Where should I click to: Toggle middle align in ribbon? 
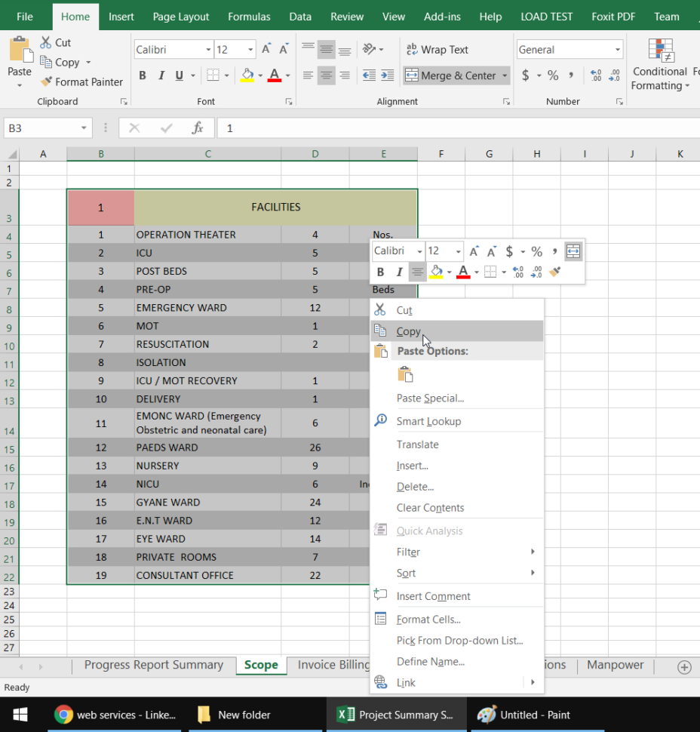click(x=326, y=49)
